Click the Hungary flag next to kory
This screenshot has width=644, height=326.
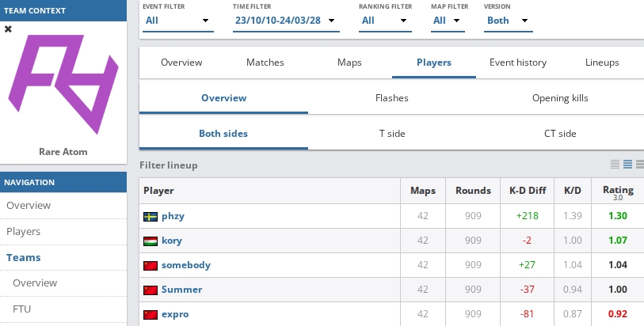click(x=151, y=241)
